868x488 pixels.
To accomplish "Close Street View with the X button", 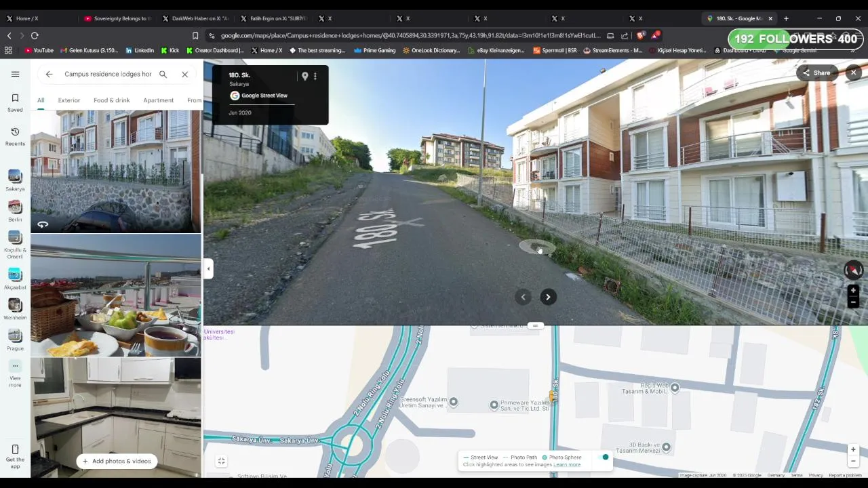I will 853,73.
